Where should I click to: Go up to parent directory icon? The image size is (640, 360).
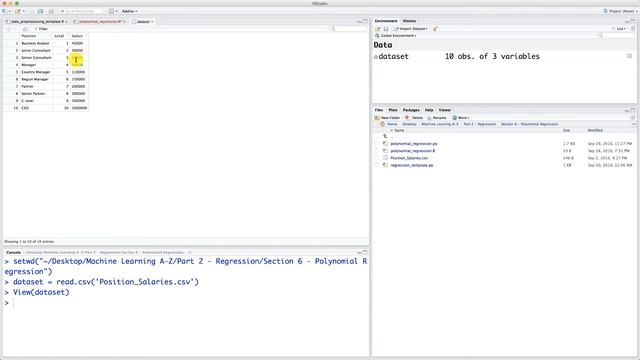click(385, 136)
